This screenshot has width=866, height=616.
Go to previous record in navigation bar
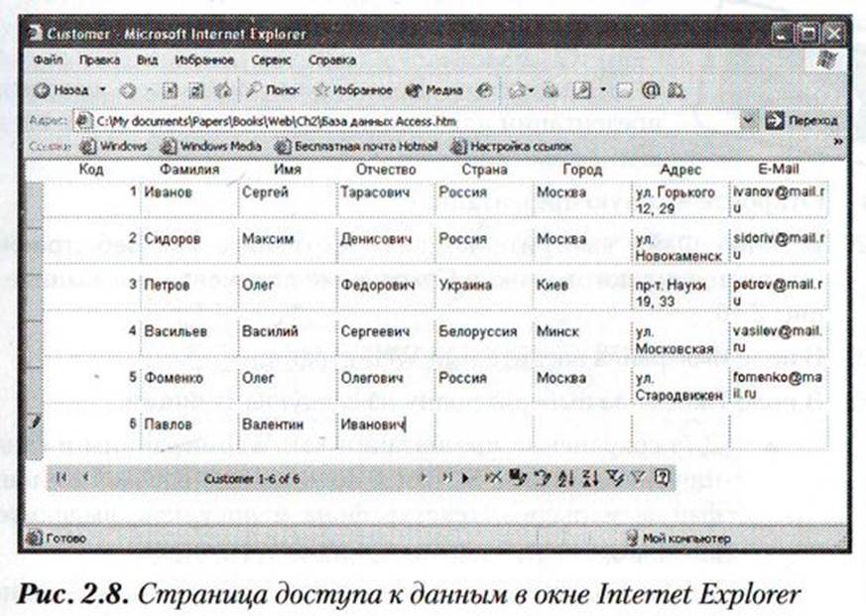click(86, 477)
